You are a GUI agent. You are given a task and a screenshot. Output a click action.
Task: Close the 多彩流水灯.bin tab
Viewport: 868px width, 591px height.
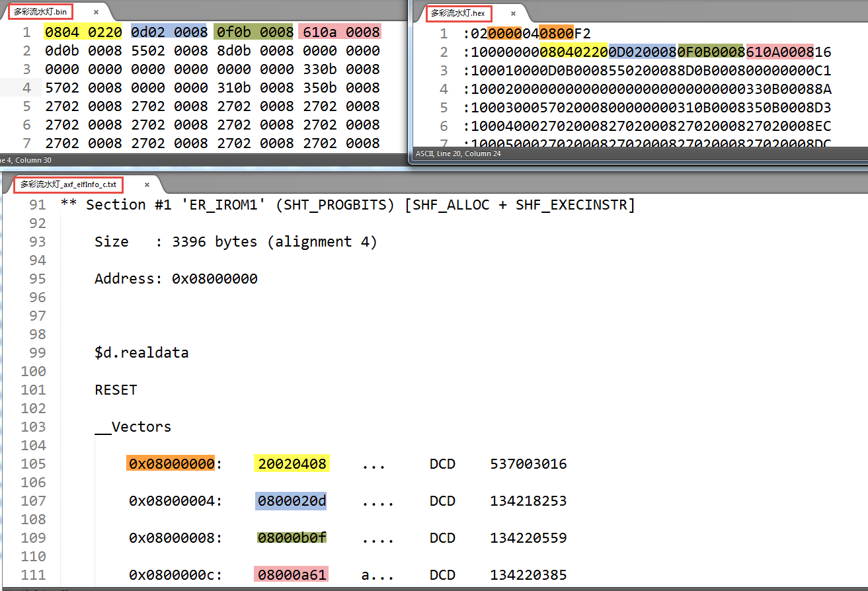pos(96,13)
